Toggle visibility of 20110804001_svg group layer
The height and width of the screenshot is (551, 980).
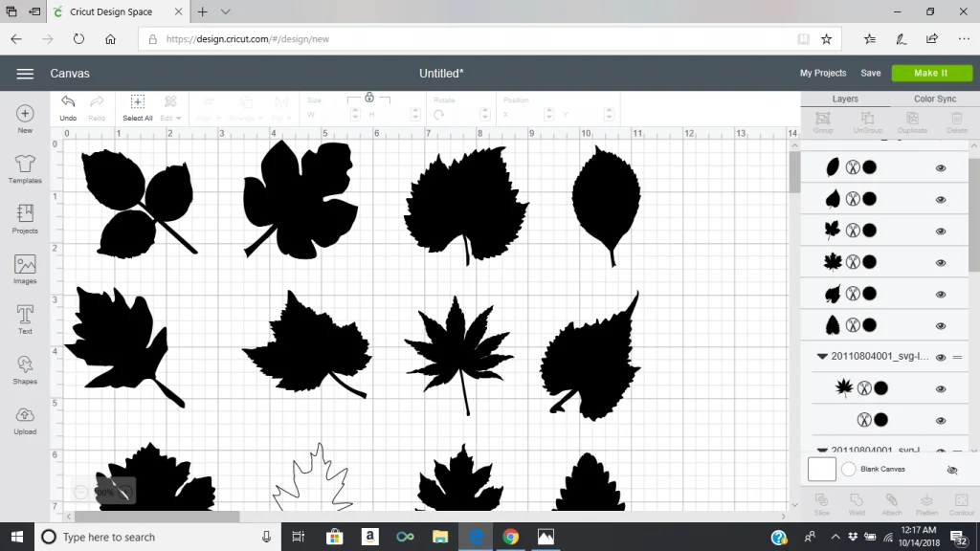pos(941,357)
